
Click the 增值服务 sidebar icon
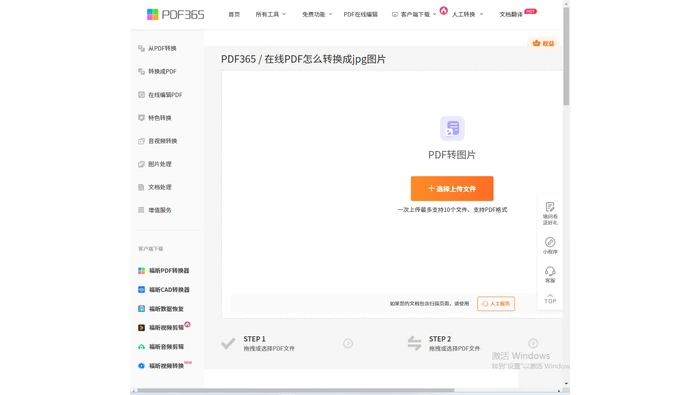click(x=141, y=210)
